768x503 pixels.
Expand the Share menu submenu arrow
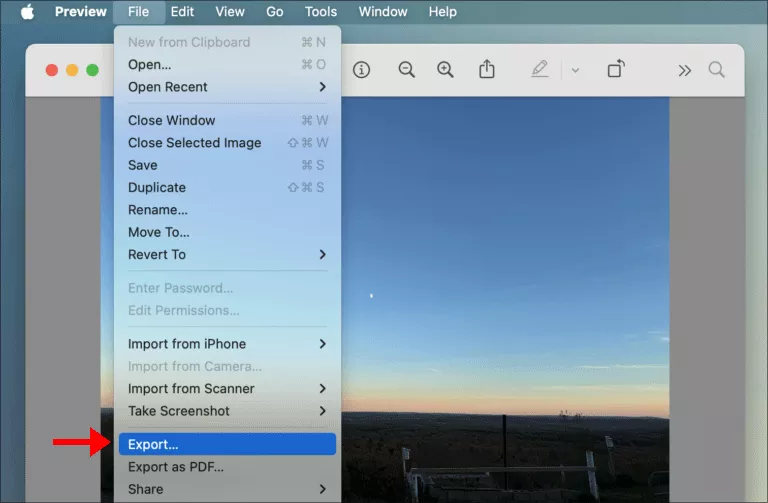(322, 489)
